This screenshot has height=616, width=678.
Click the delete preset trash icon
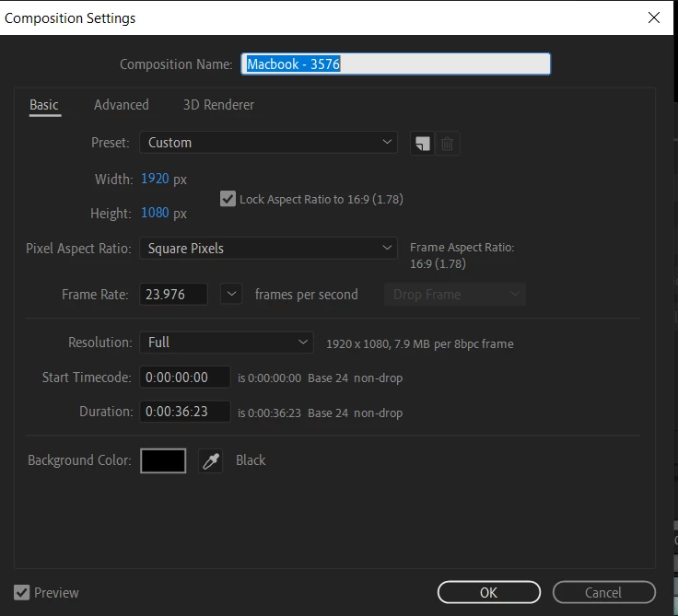click(448, 143)
